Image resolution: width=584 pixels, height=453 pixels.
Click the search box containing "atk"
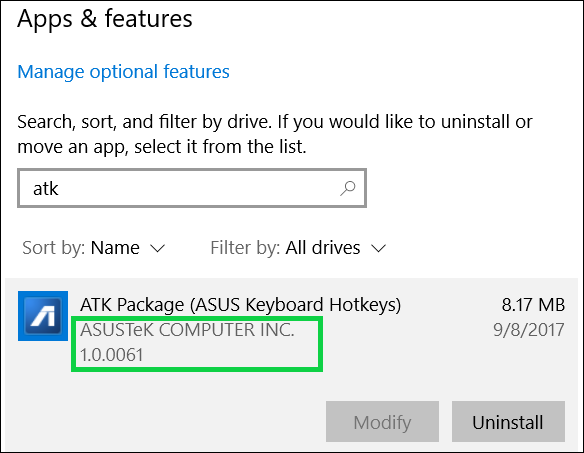pos(192,188)
